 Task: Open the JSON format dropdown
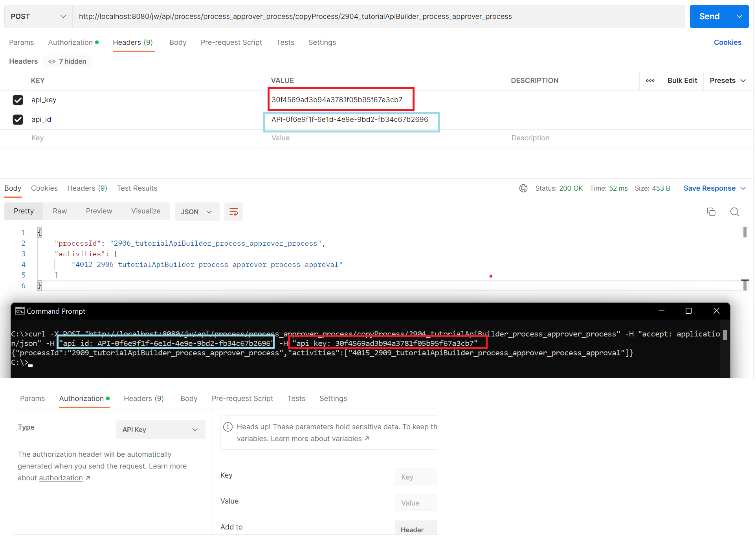(x=196, y=212)
